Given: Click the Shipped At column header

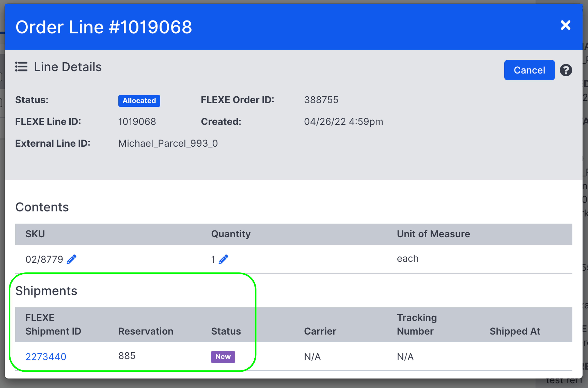Looking at the screenshot, I should pos(515,331).
